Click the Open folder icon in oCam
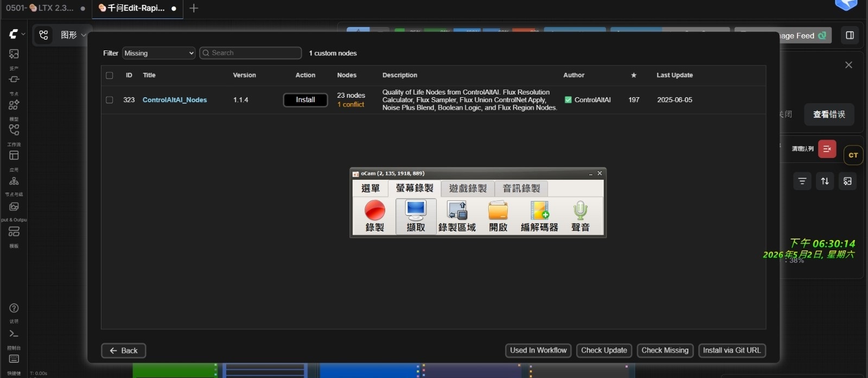The image size is (868, 378). (x=498, y=216)
